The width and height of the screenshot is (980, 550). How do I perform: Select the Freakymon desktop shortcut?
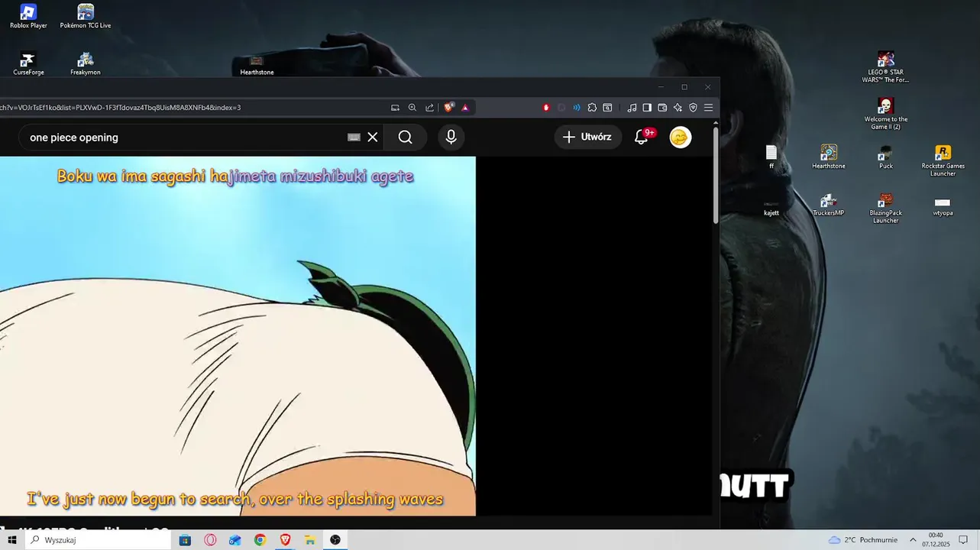pos(86,64)
